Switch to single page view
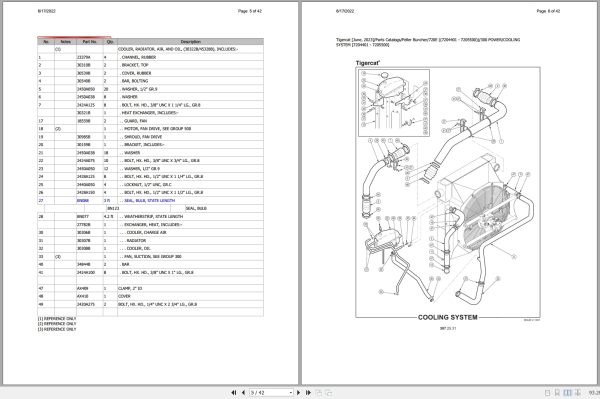 point(547,392)
